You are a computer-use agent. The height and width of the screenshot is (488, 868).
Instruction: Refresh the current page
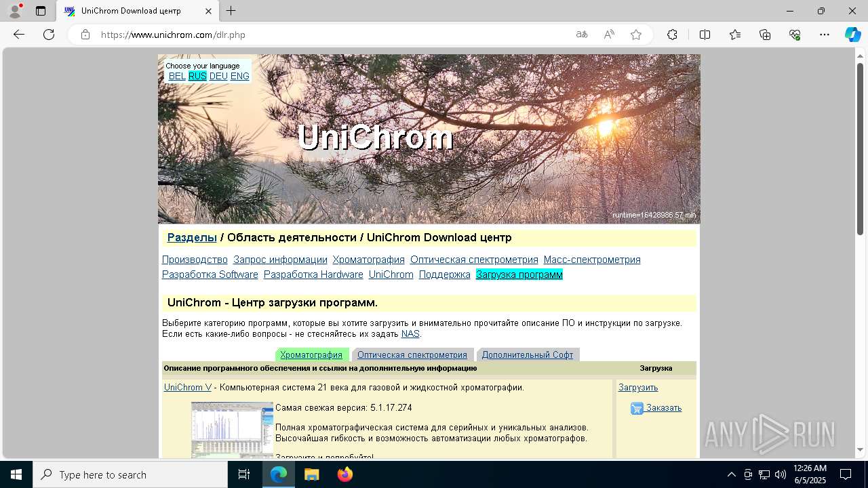tap(49, 35)
